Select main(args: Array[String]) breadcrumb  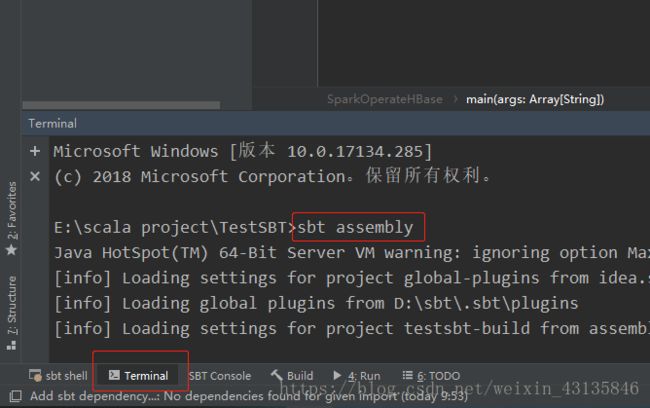pos(535,99)
